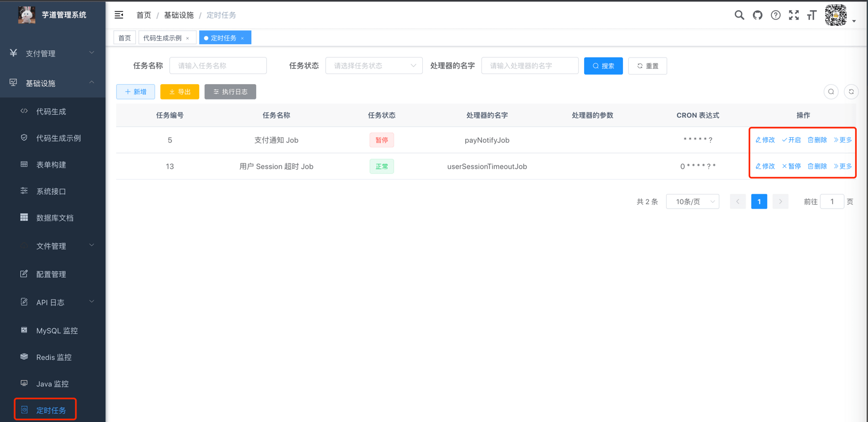Click the 执行日志 button
Image resolution: width=868 pixels, height=422 pixels.
click(230, 92)
